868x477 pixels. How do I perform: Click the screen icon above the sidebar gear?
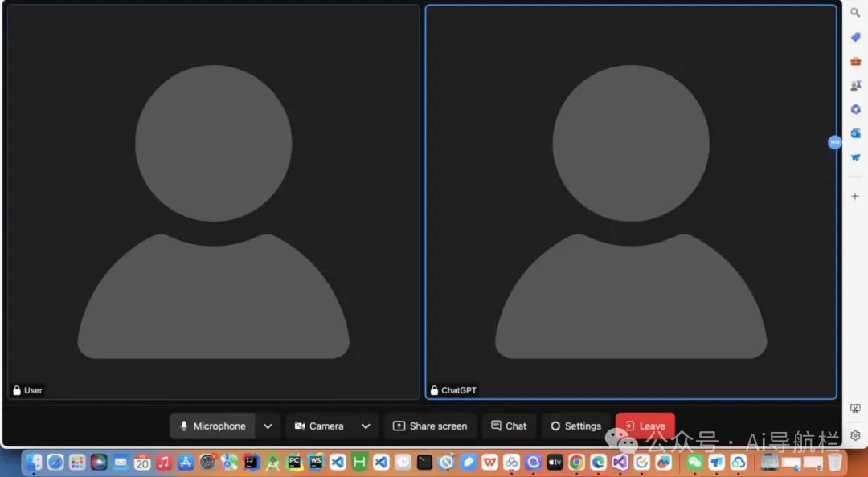(855, 409)
